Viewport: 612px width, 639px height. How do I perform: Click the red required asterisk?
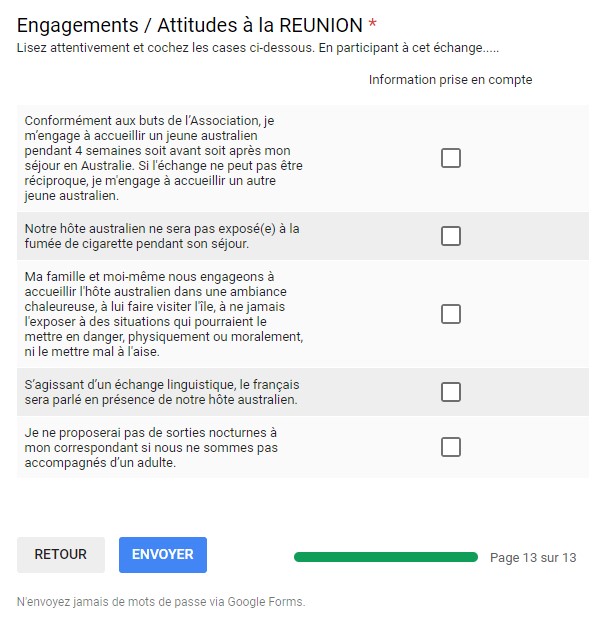[x=373, y=25]
